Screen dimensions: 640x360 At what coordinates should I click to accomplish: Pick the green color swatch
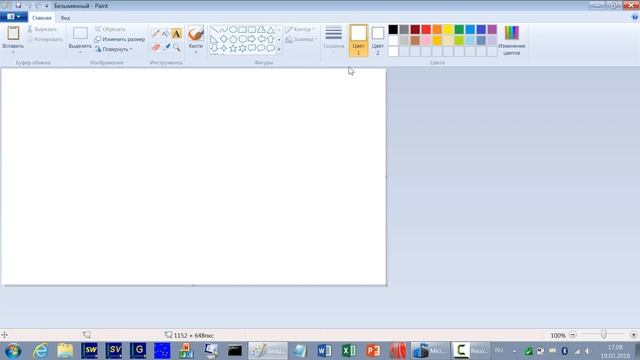[459, 29]
